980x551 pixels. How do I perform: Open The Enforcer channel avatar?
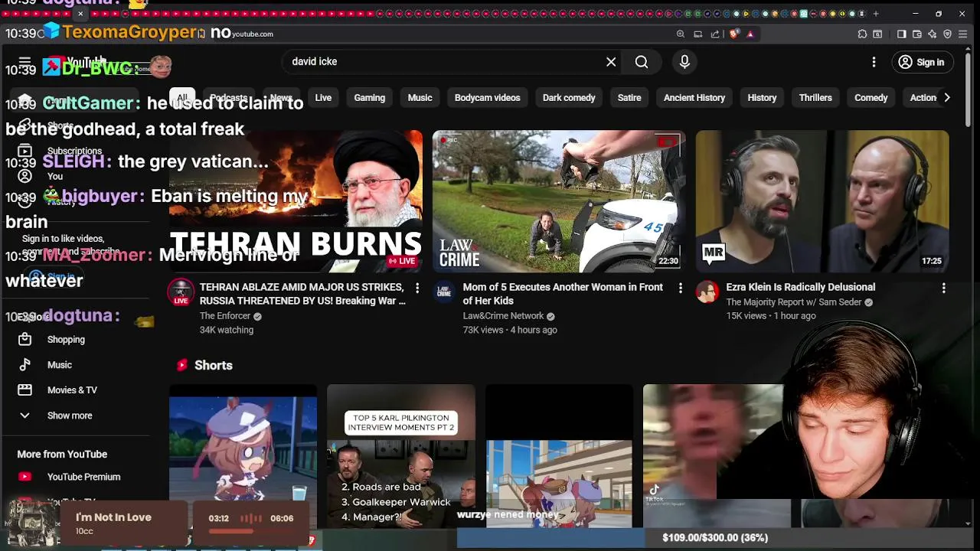click(x=181, y=292)
